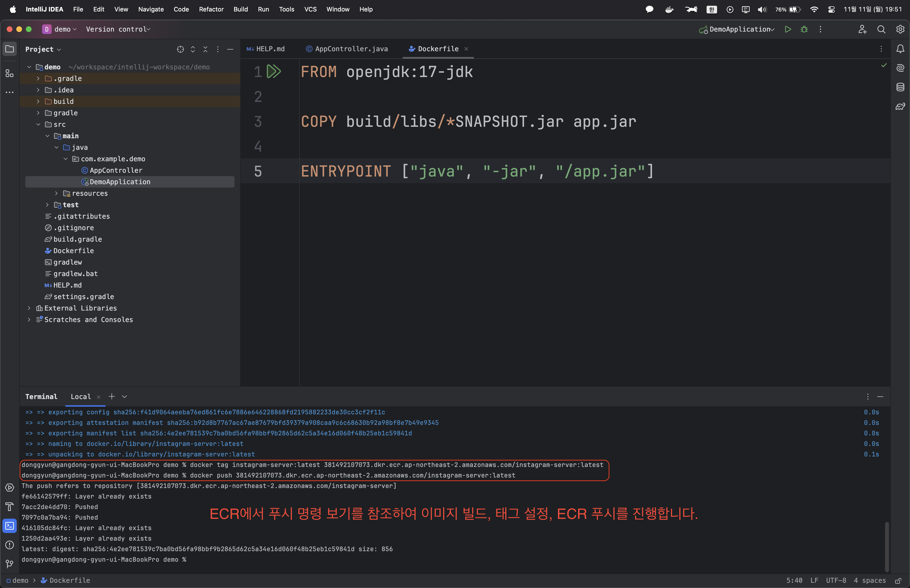Open the Notifications bell icon
The height and width of the screenshot is (588, 910).
tap(900, 49)
